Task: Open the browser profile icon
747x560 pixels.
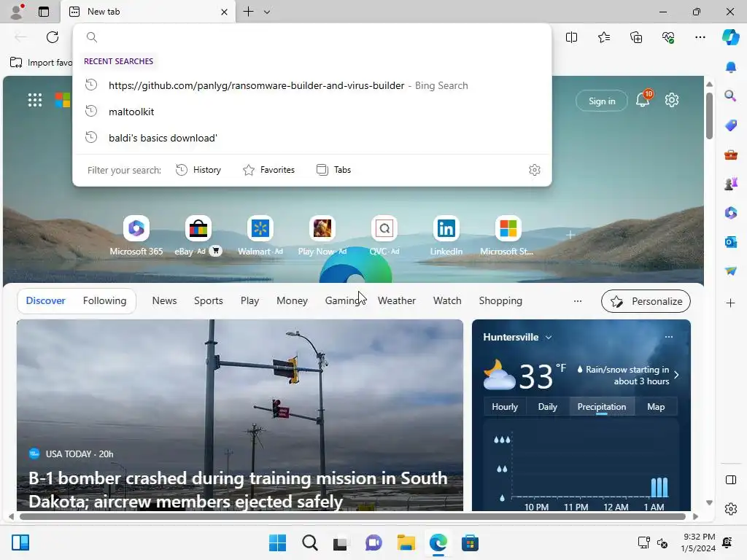Action: 17,12
